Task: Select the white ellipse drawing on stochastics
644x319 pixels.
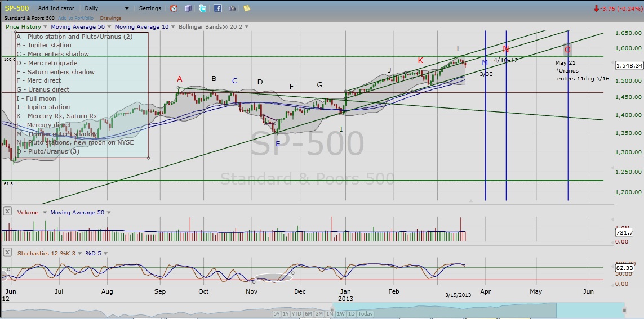Action: pos(273,277)
